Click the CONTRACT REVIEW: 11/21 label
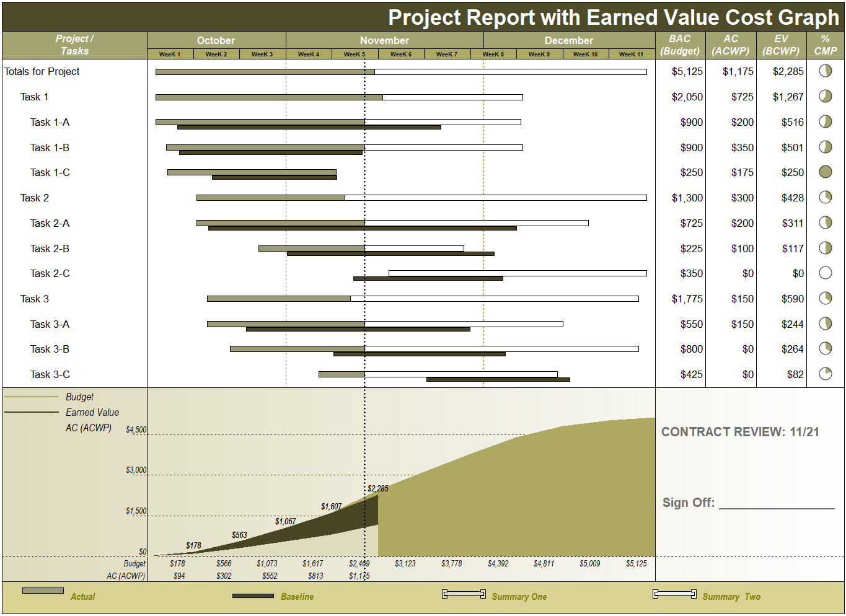 click(x=741, y=432)
